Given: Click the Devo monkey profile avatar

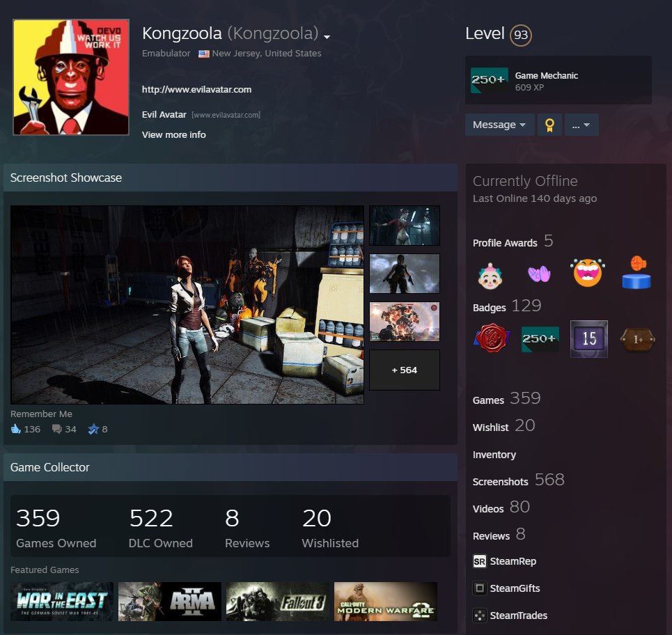Looking at the screenshot, I should 71,77.
